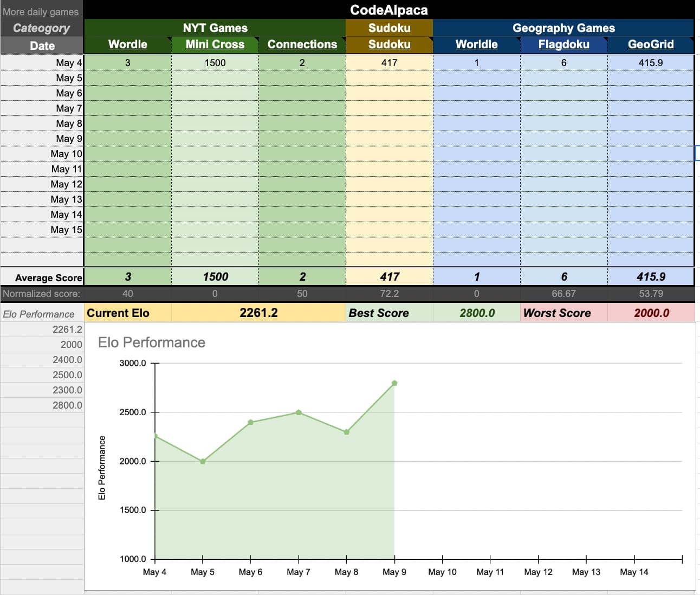Select the May 4 Flagdoku value 6
This screenshot has width=700, height=595.
(x=564, y=63)
